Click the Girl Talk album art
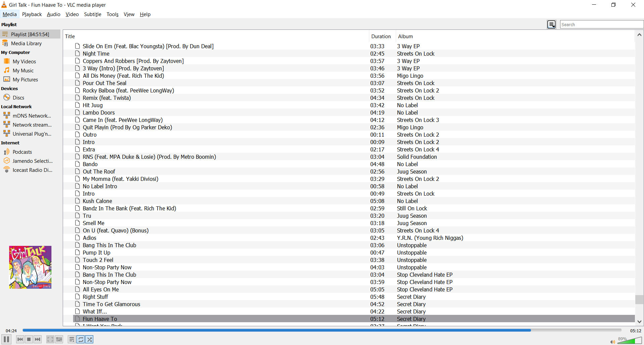 pyautogui.click(x=30, y=267)
